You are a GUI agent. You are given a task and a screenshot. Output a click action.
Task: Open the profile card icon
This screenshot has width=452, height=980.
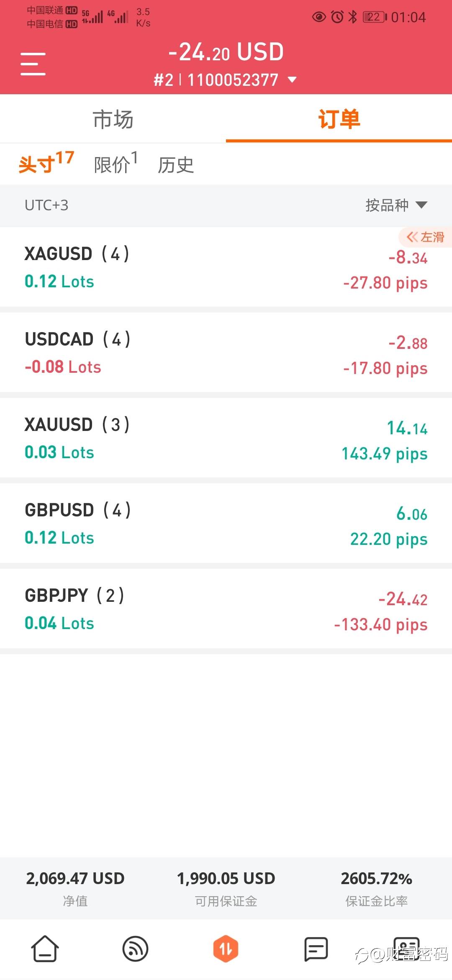click(x=406, y=948)
